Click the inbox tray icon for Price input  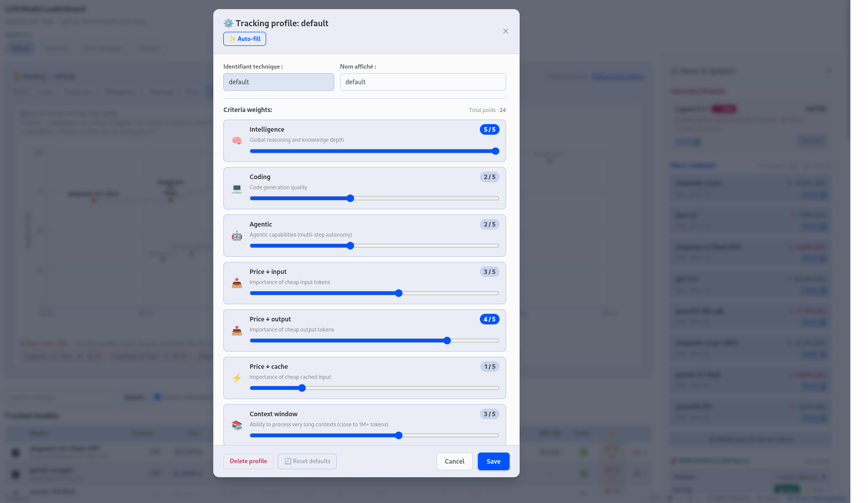237,283
